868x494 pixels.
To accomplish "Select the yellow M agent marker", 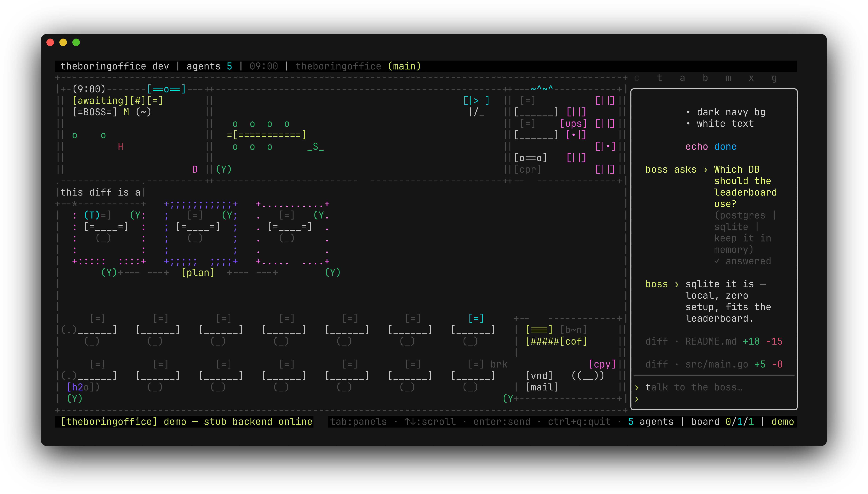I will 126,112.
